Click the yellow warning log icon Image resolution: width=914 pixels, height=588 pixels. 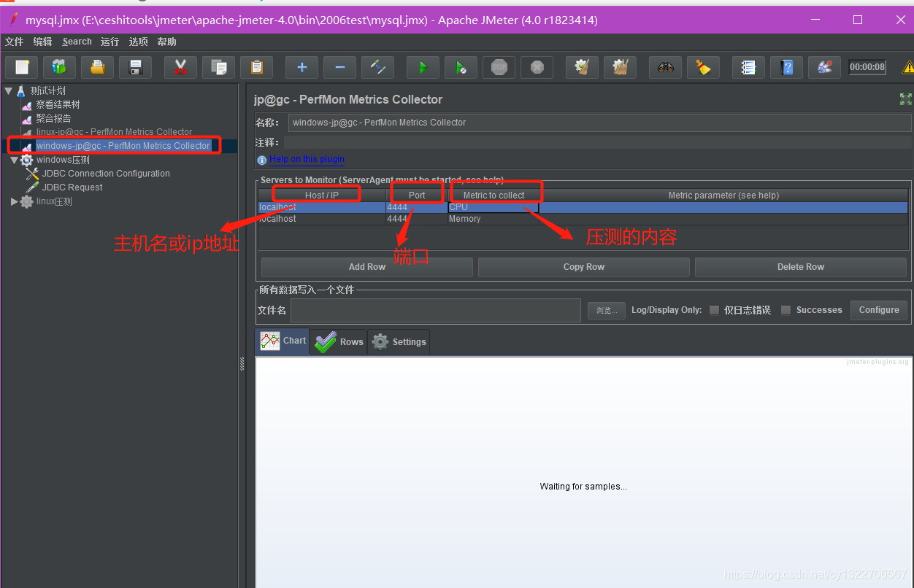point(908,67)
